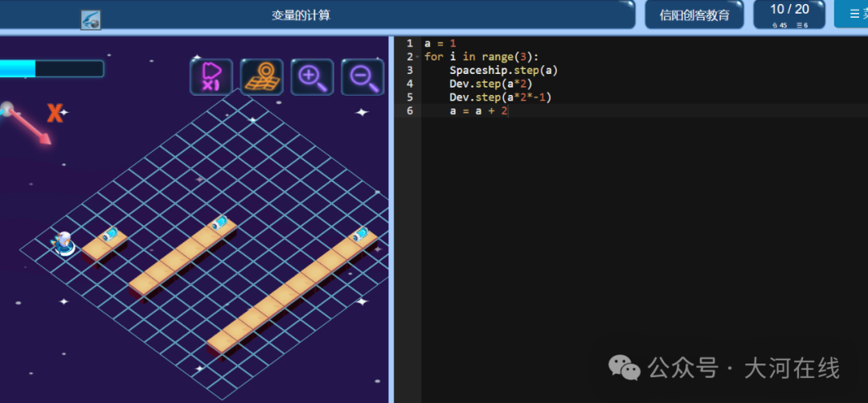Click the 信阳创客教育 button
This screenshot has width=868, height=403.
[x=694, y=14]
